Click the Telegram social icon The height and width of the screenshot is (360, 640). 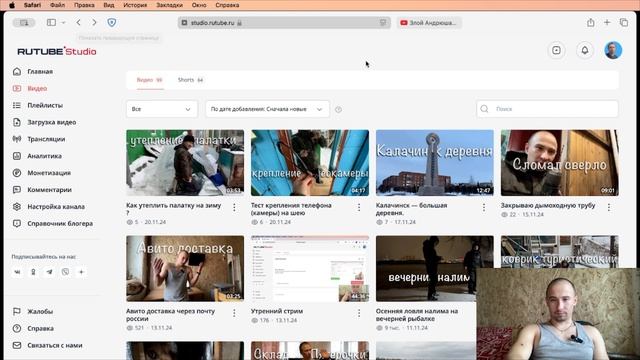pos(49,272)
